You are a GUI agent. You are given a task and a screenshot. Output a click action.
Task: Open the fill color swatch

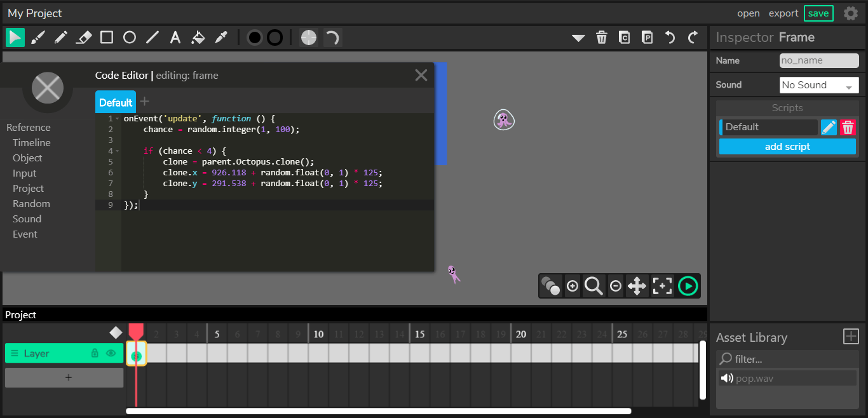coord(255,37)
